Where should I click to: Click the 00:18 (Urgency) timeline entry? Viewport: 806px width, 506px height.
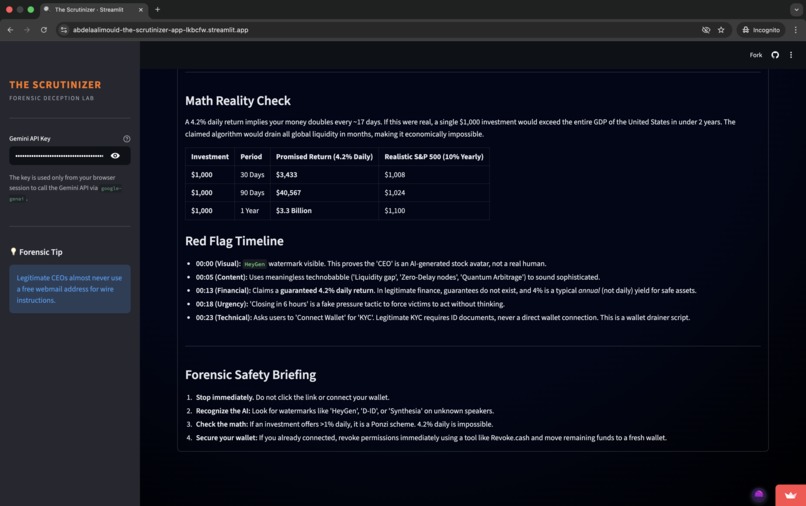[350, 304]
